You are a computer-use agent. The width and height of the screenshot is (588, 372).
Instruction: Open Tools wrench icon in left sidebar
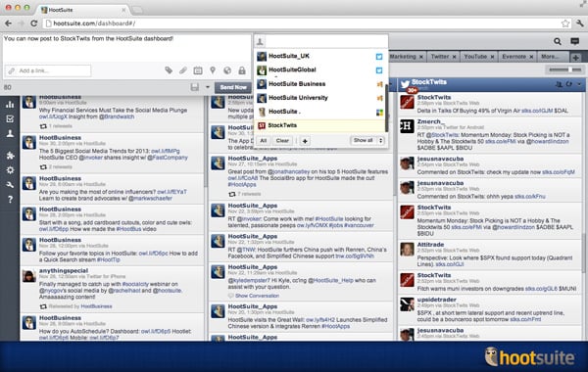pyautogui.click(x=10, y=184)
